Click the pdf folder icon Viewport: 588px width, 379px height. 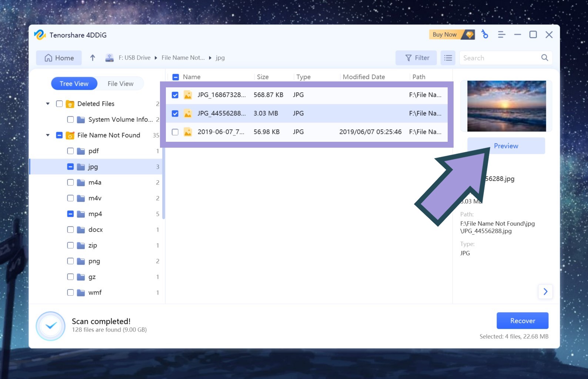click(81, 151)
